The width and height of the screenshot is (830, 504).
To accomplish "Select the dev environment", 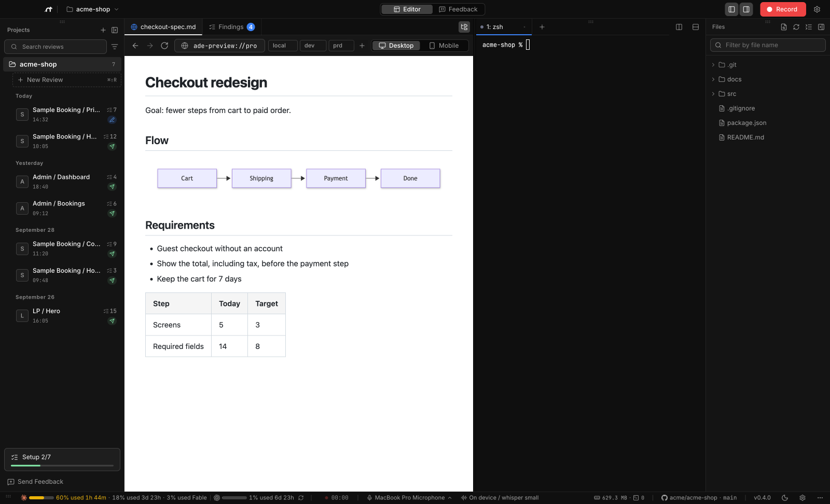I will 313,46.
